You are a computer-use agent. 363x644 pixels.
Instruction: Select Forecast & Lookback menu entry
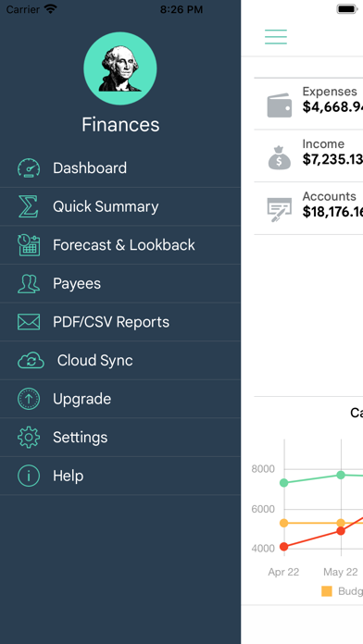click(x=120, y=245)
